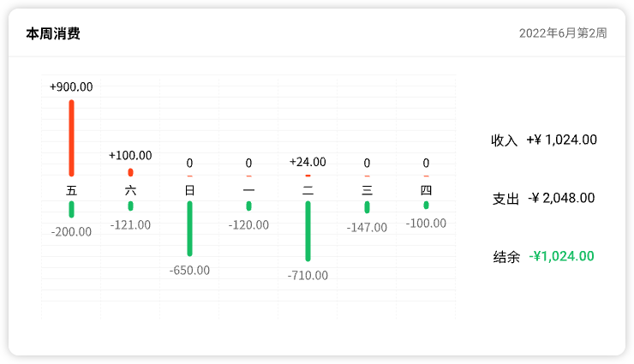Click the green -120.00 expense bar for Monday
Viewport: 634px width, 364px height.
pos(248,206)
